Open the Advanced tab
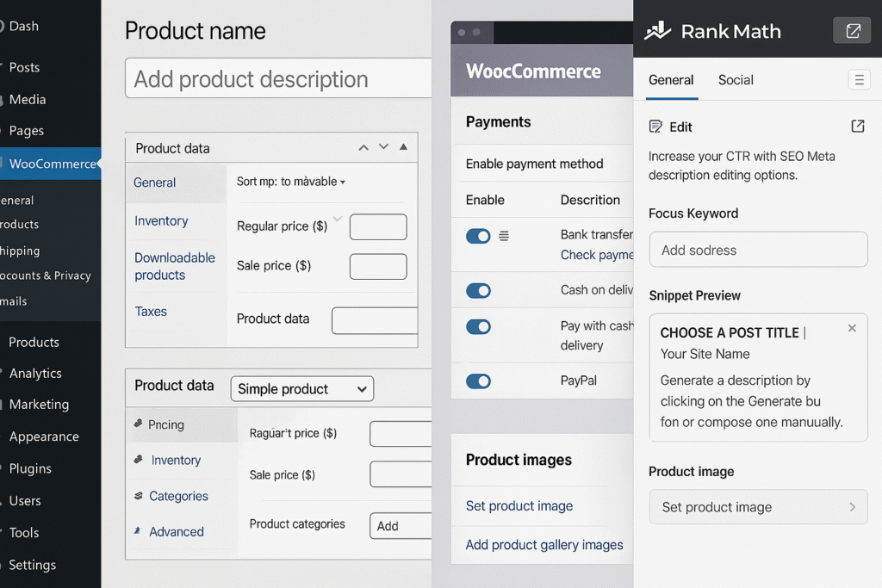 [176, 531]
